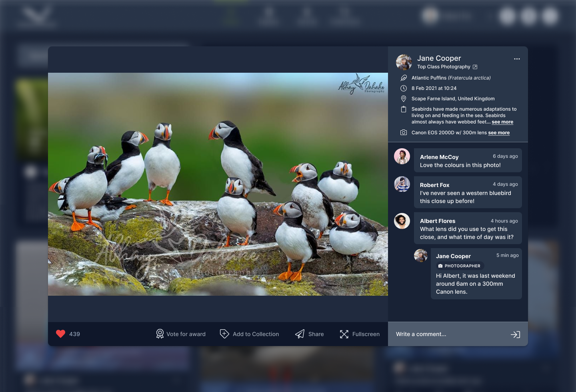The width and height of the screenshot is (576, 392).
Task: Enter fullscreen using the fullscreen icon
Action: tap(344, 334)
